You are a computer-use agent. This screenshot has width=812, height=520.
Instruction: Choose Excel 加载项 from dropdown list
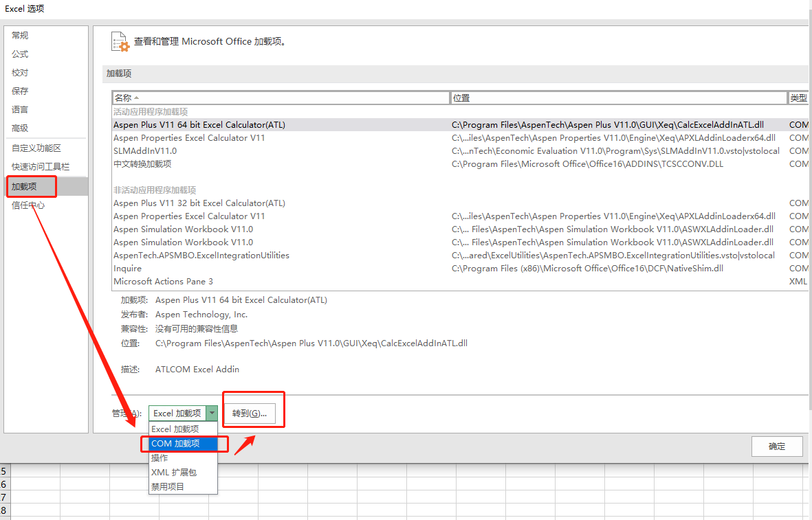pyautogui.click(x=183, y=429)
